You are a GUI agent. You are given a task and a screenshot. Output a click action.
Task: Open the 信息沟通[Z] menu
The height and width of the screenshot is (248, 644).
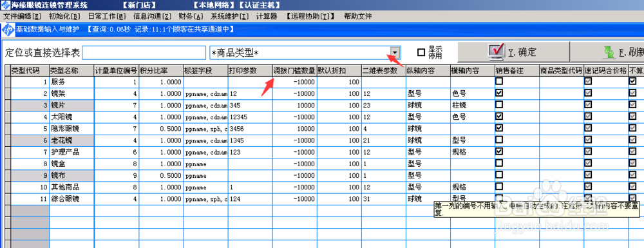[153, 16]
